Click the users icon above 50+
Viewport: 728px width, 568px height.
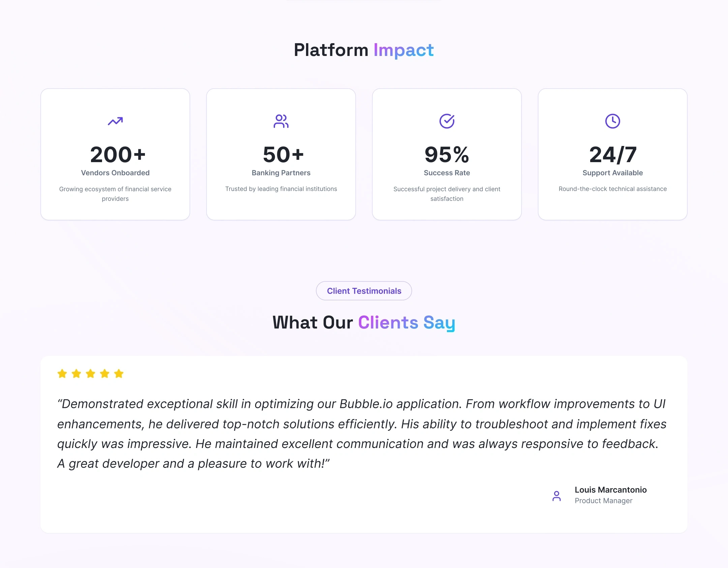point(281,121)
